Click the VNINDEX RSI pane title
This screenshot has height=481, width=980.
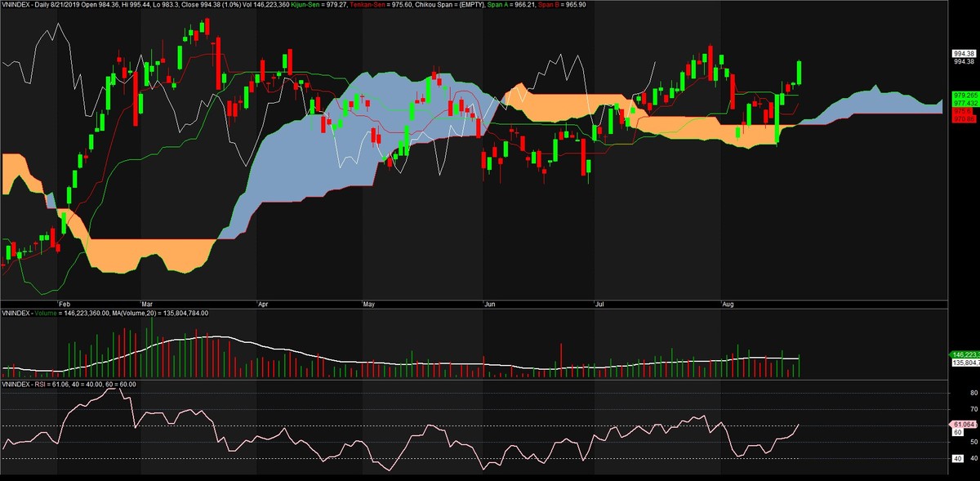coord(26,384)
